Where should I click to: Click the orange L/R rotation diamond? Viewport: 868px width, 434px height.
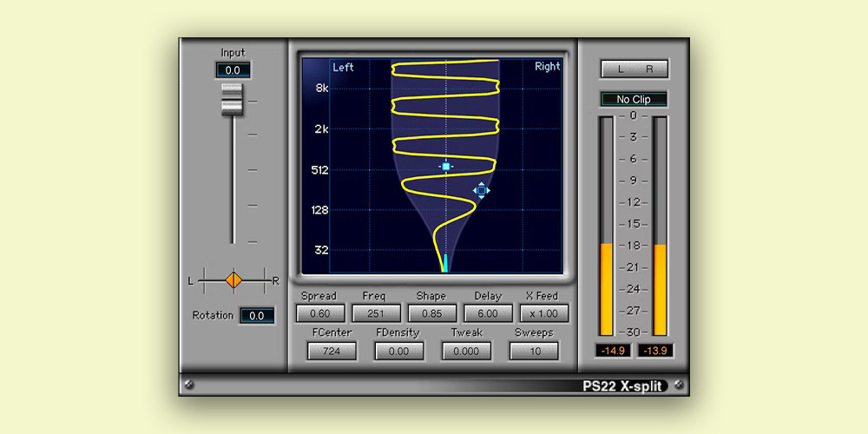[x=233, y=280]
